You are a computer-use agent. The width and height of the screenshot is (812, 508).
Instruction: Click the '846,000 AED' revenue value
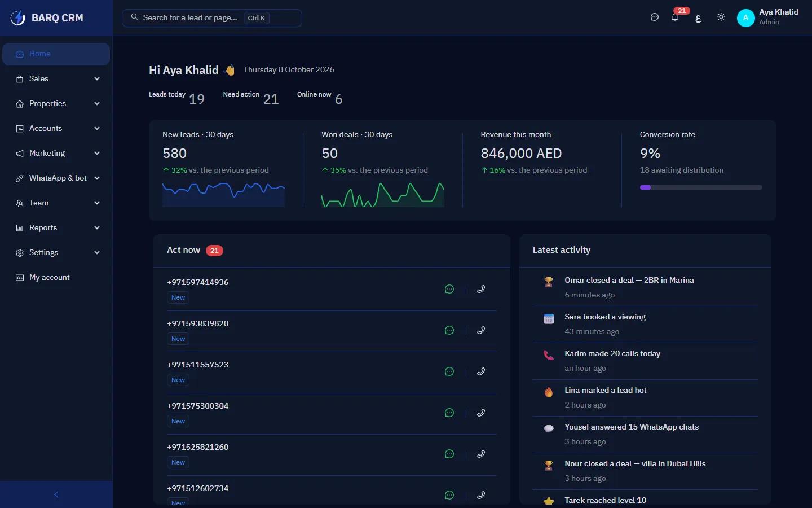click(521, 154)
